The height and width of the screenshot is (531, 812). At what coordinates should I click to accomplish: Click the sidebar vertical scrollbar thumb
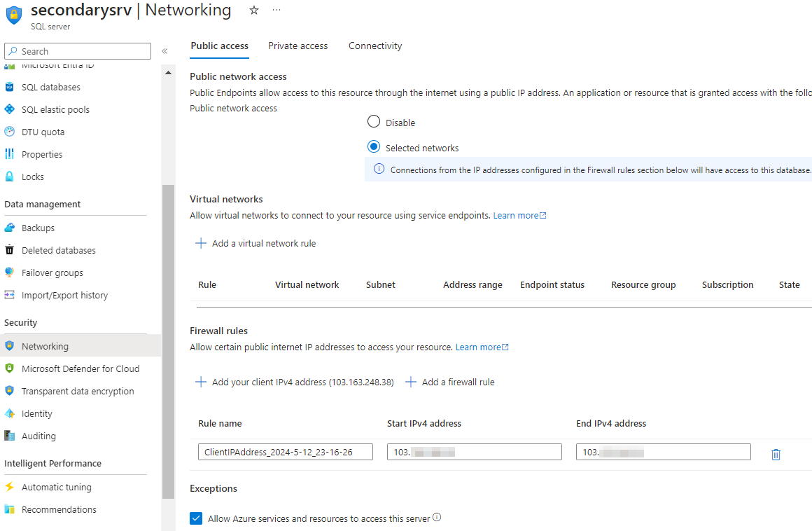168,341
